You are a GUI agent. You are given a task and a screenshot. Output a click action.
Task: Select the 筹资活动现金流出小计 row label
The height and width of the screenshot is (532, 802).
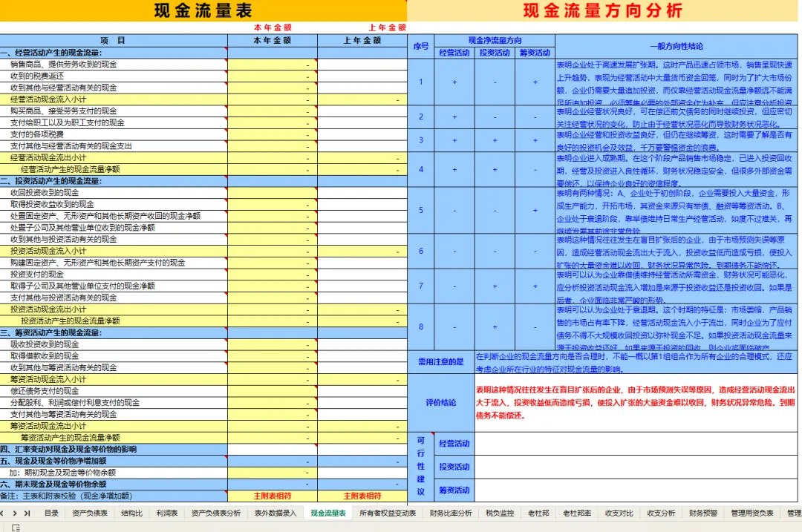point(114,426)
